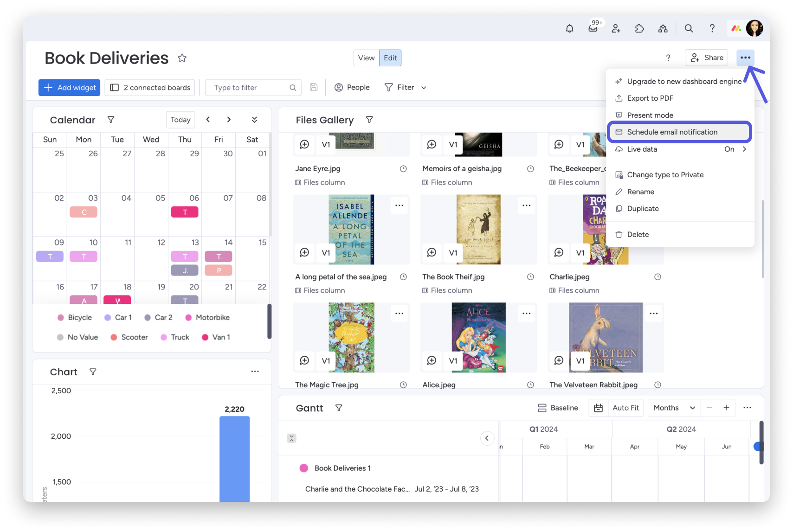
Task: Click Auto Fit in Gantt
Action: click(x=625, y=408)
